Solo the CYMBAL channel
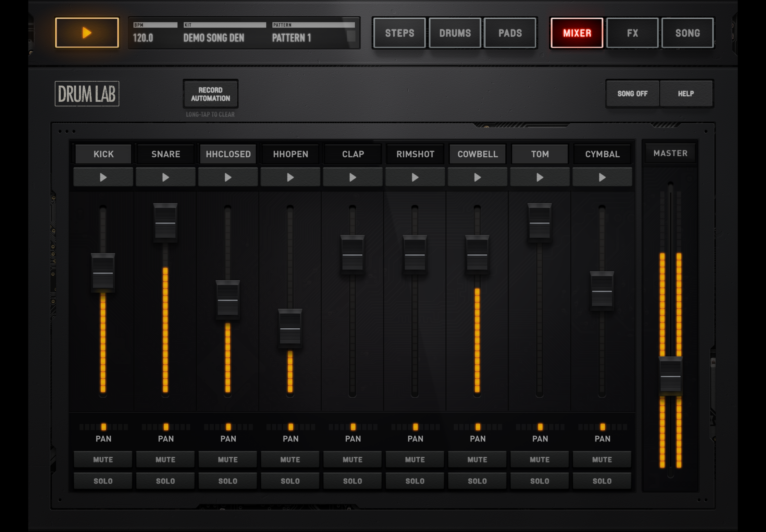 [602, 481]
